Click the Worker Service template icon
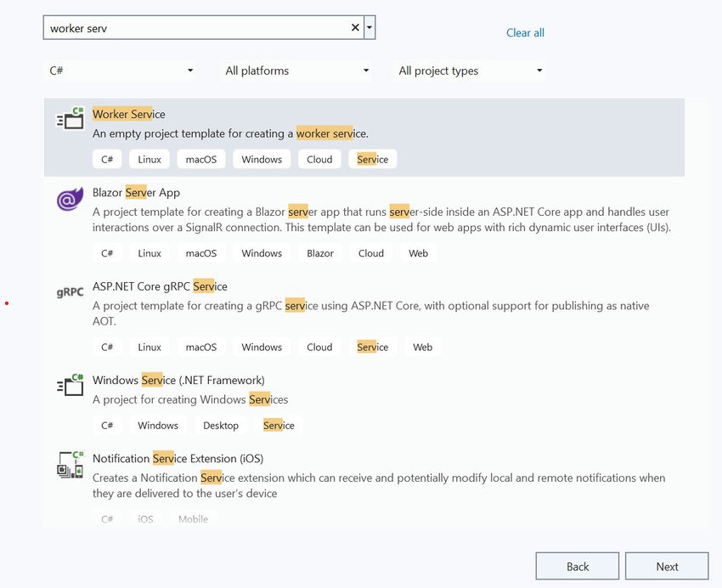Image resolution: width=722 pixels, height=588 pixels. (70, 118)
